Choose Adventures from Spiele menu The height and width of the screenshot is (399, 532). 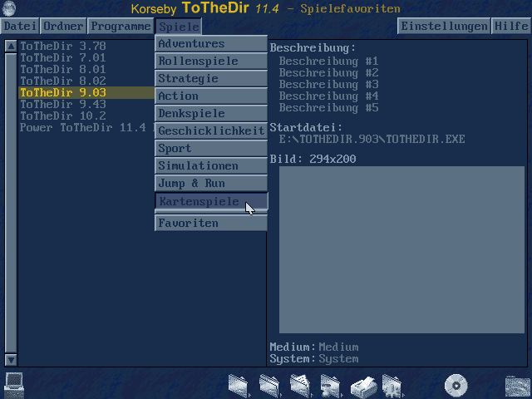pyautogui.click(x=211, y=43)
